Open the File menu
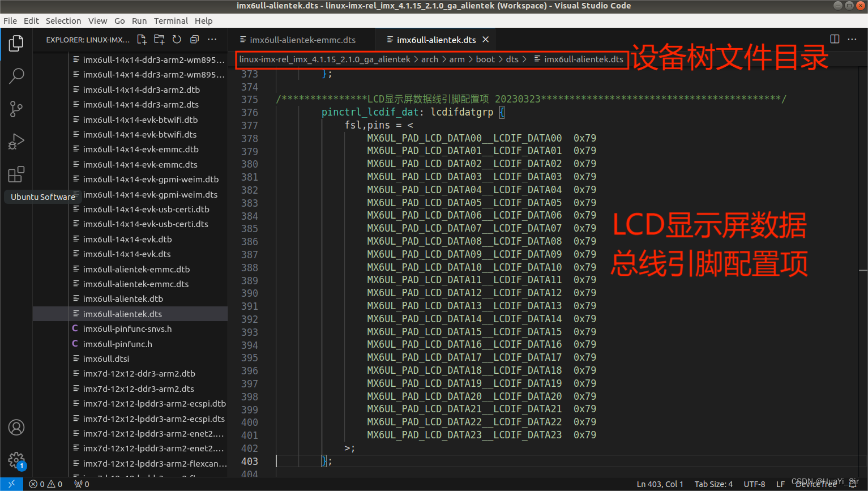 click(x=10, y=21)
